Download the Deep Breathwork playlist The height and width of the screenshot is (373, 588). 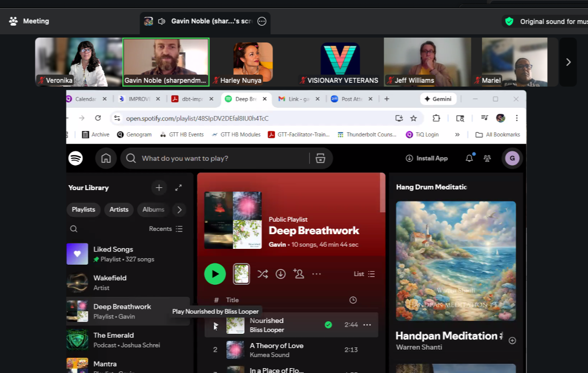[x=281, y=274]
